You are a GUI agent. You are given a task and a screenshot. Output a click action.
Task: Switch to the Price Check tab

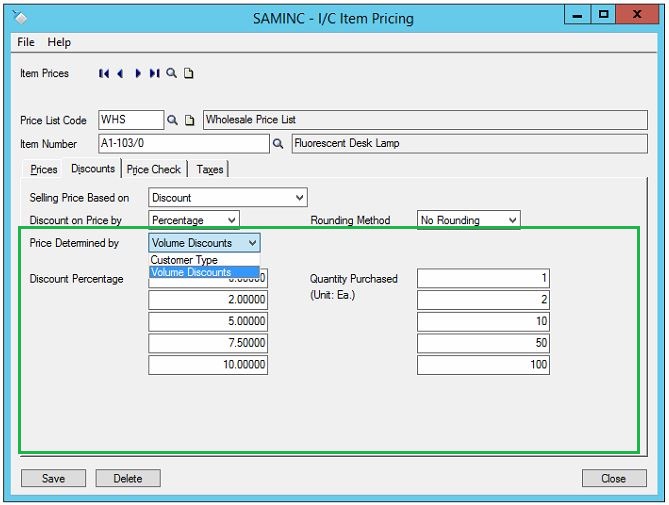(153, 170)
